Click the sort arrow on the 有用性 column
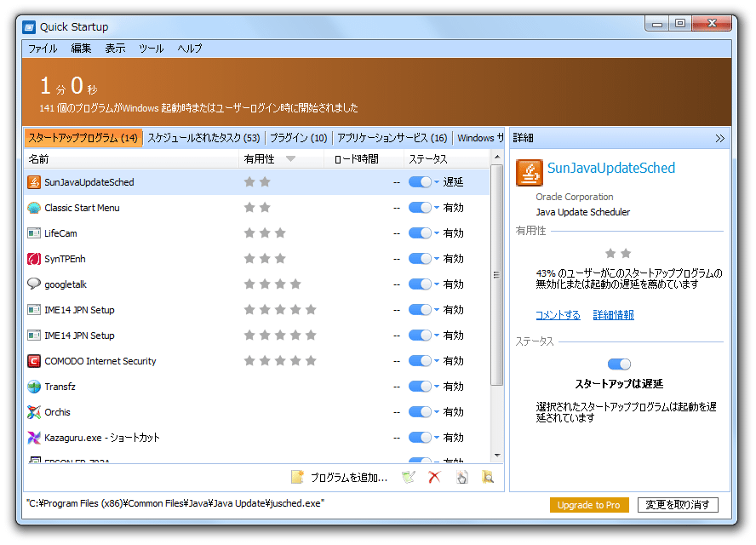756x545 pixels. (290, 159)
